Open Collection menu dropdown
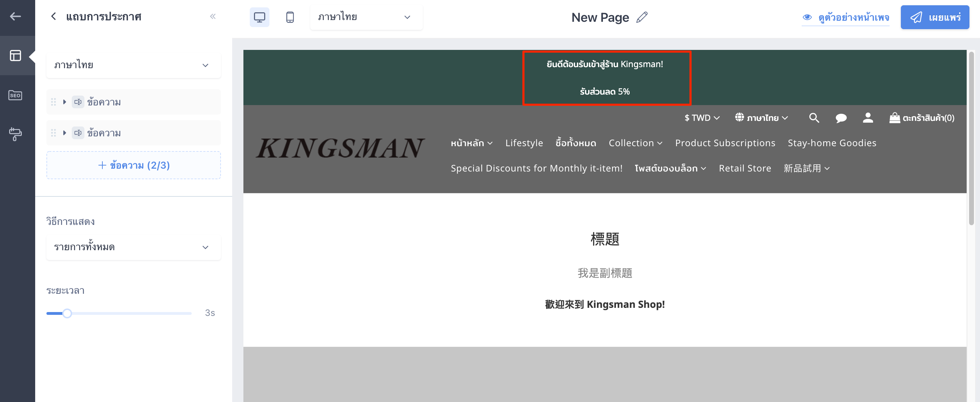Screen dimensions: 980x402 (635, 143)
